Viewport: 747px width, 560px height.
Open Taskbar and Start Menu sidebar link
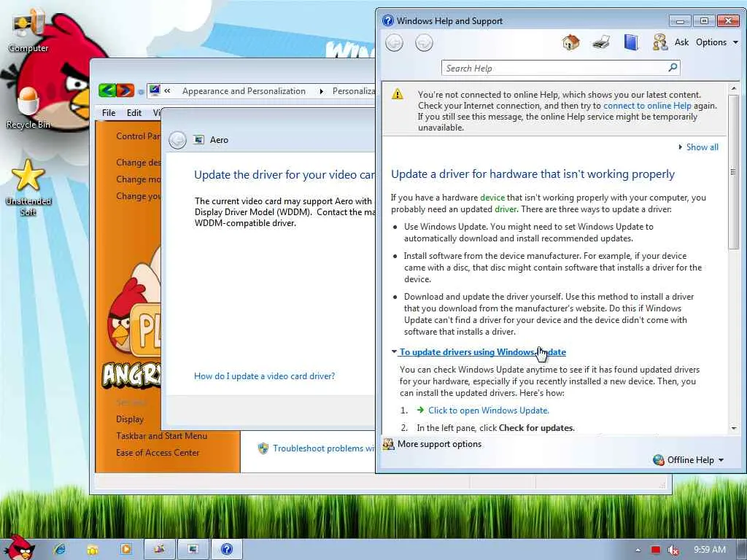(x=161, y=436)
